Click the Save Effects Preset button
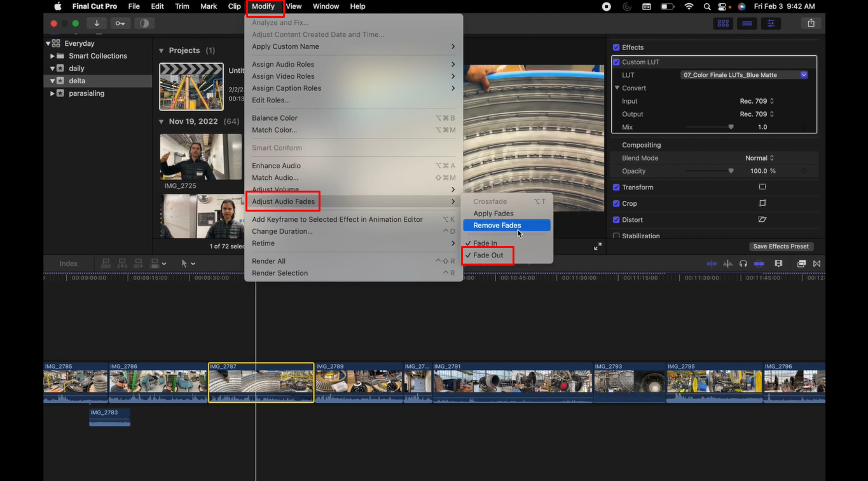 click(x=782, y=246)
